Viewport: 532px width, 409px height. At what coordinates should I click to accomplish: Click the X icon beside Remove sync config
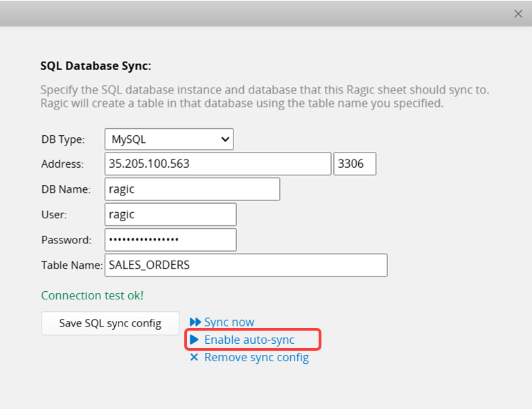tap(194, 358)
